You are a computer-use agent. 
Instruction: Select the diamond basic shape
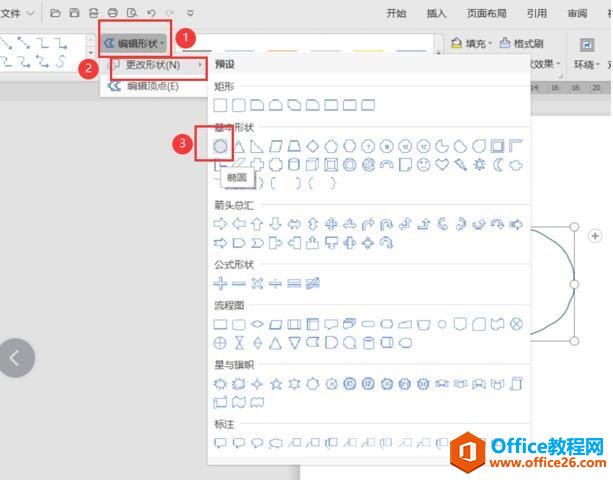(313, 146)
